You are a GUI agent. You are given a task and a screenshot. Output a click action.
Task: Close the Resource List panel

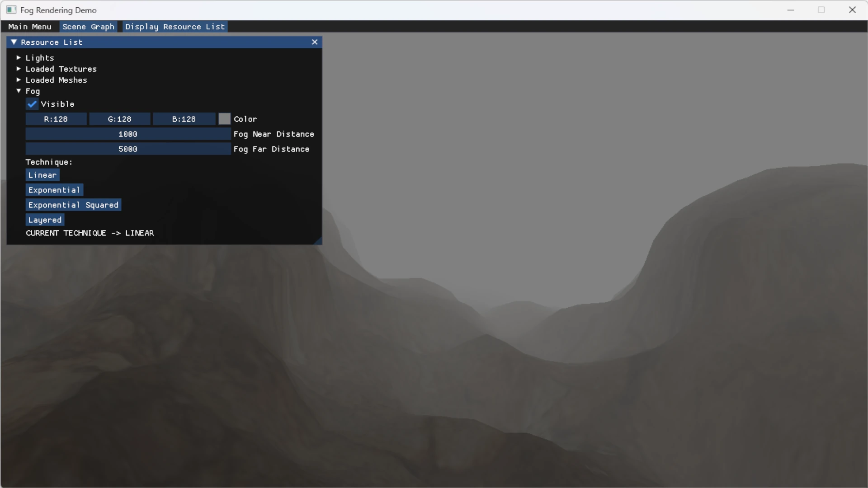(x=315, y=42)
